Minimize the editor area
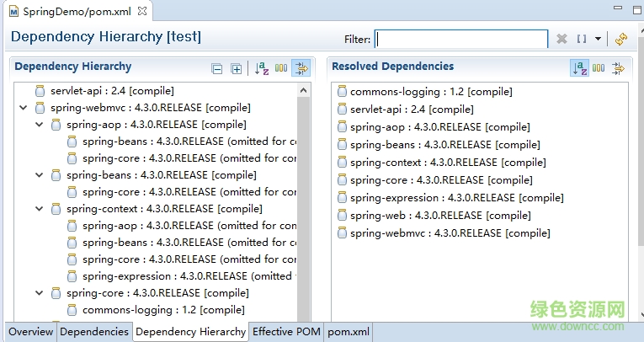The height and width of the screenshot is (342, 644). [618, 8]
